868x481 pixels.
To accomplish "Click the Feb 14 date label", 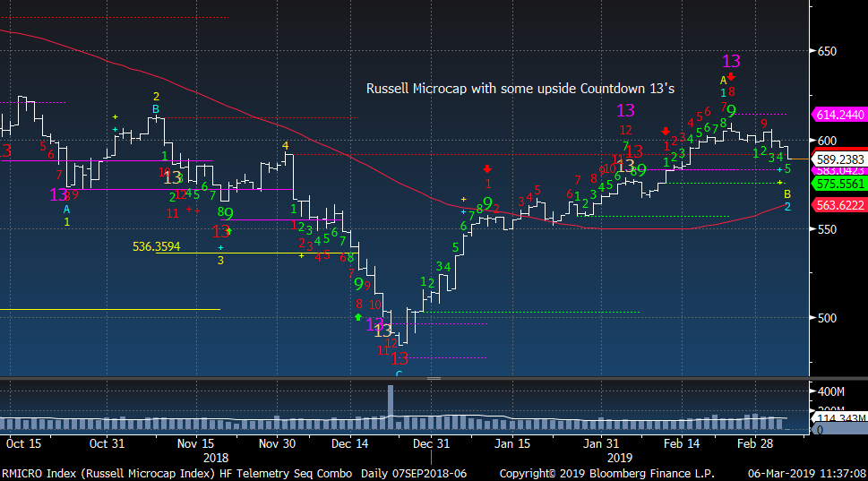I will pyautogui.click(x=682, y=443).
